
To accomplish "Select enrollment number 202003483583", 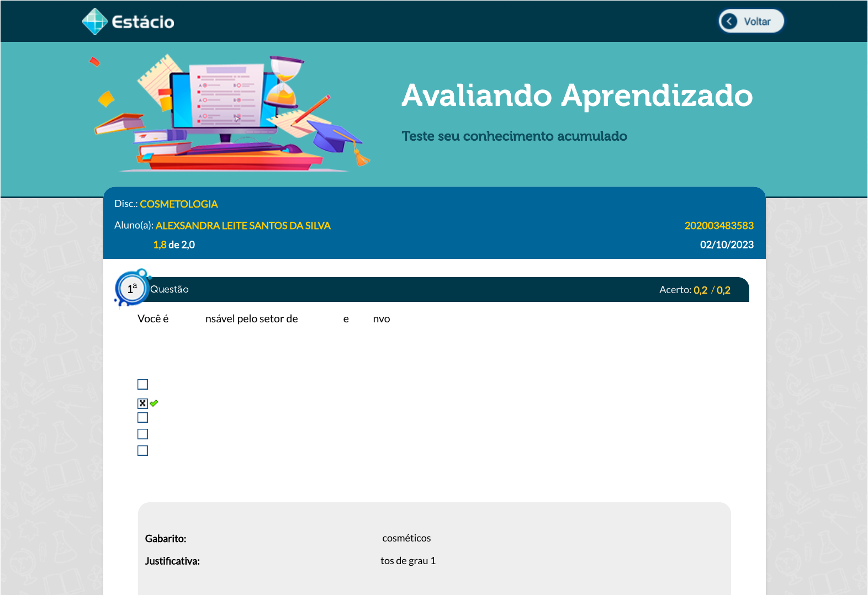I will click(719, 226).
